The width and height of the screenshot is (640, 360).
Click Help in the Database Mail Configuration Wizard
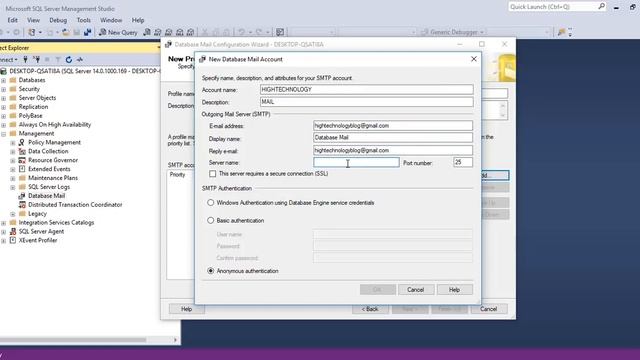tap(187, 309)
